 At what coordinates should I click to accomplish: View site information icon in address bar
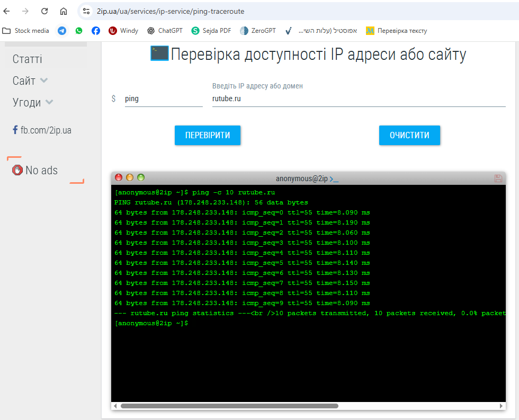tap(86, 11)
